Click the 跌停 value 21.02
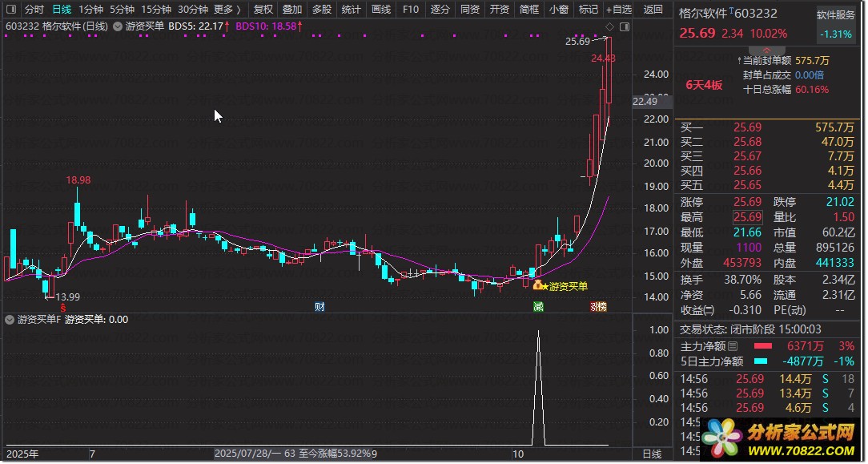 pos(840,202)
